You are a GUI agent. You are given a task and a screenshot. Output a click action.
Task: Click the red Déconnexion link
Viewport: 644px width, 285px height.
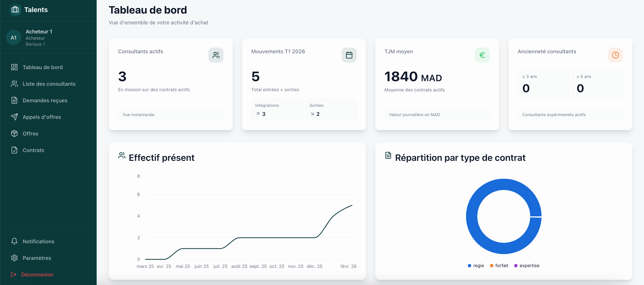tap(37, 274)
